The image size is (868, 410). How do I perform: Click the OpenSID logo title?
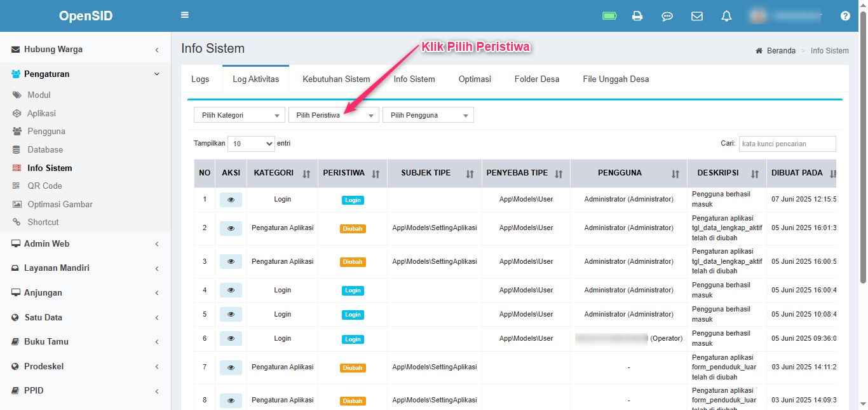point(86,16)
